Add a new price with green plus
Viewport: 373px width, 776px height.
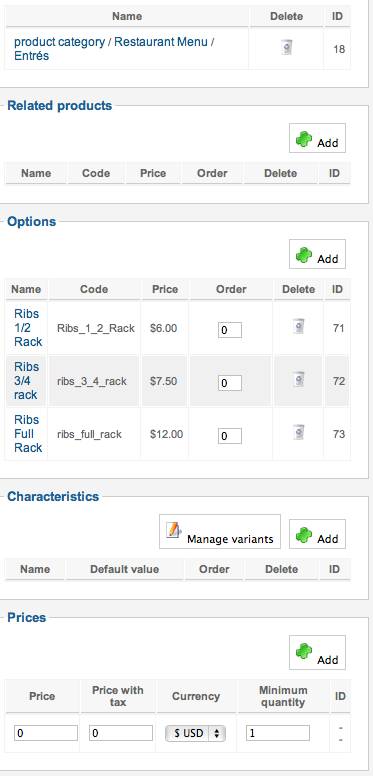(317, 652)
